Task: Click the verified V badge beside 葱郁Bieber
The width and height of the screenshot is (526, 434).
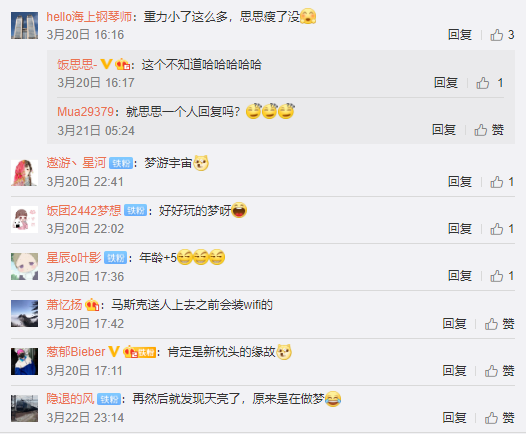Action: (114, 351)
